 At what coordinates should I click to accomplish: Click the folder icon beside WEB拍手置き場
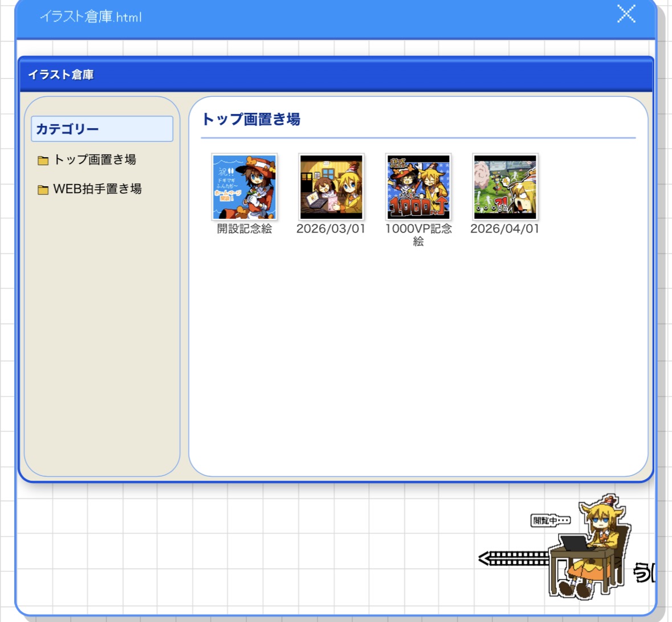[43, 190]
